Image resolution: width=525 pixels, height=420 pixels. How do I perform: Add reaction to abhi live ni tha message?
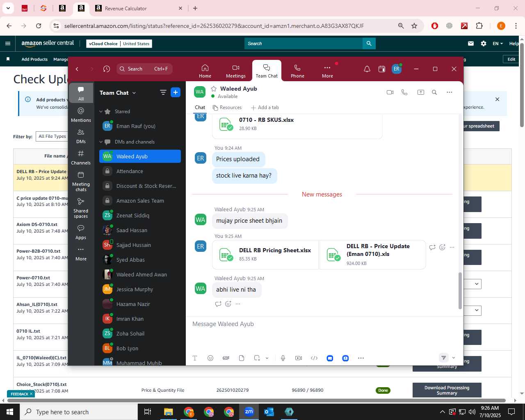pyautogui.click(x=228, y=304)
